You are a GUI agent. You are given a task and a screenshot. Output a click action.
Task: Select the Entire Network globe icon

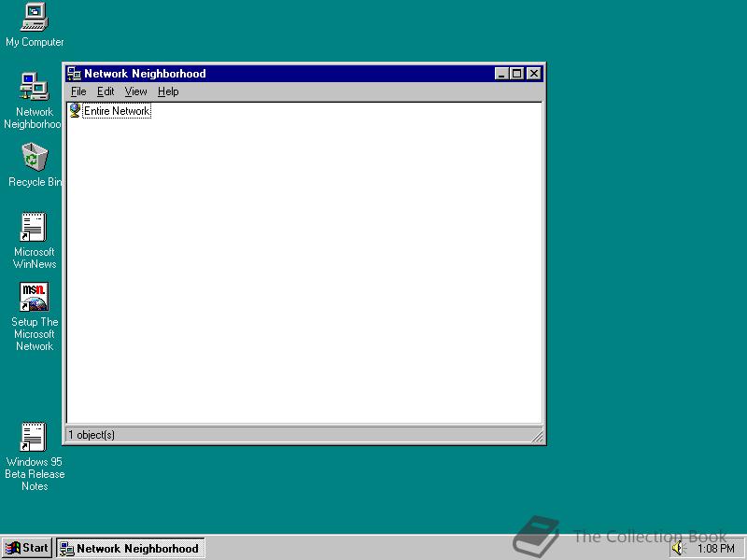click(75, 110)
